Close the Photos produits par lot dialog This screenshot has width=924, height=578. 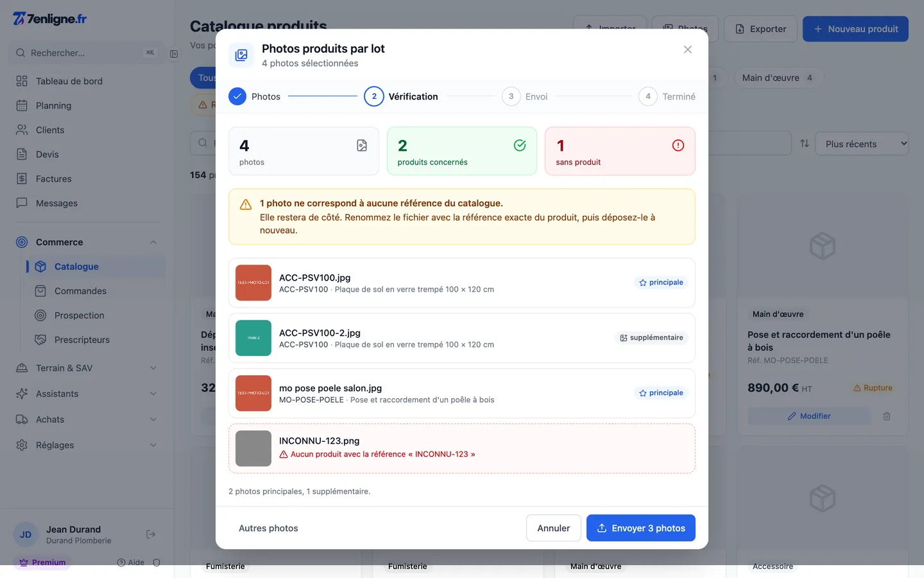click(x=688, y=49)
